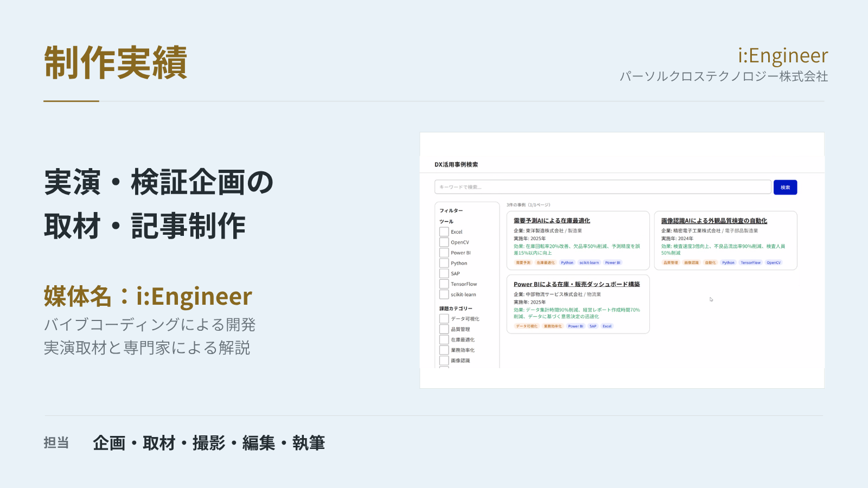Click the 実施年: 2024年 text

pos(677,239)
